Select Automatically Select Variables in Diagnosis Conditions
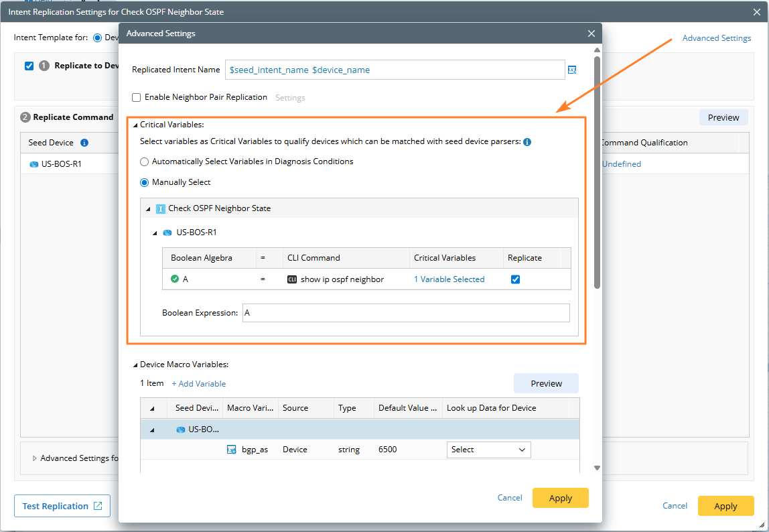Viewport: 769px width, 532px height. 144,161
